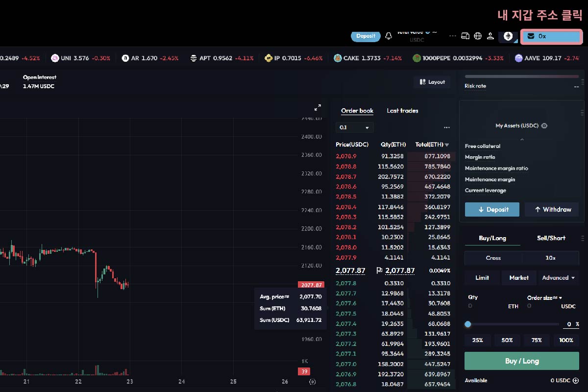Click the order size slider handle

[x=468, y=324]
